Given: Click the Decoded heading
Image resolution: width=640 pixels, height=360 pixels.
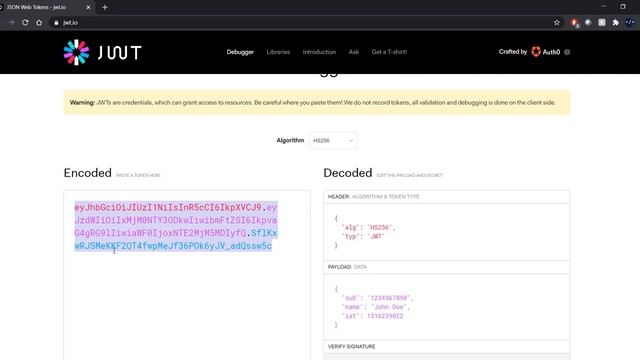Looking at the screenshot, I should (348, 173).
